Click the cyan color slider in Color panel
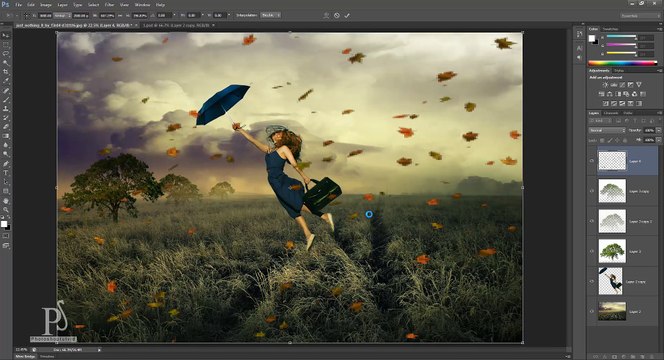The width and height of the screenshot is (664, 360). click(x=622, y=36)
